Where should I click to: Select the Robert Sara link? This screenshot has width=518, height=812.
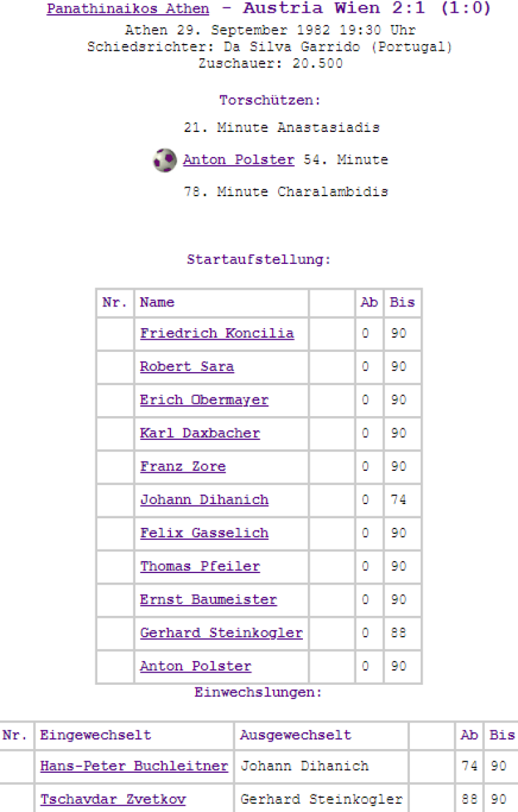pyautogui.click(x=187, y=367)
